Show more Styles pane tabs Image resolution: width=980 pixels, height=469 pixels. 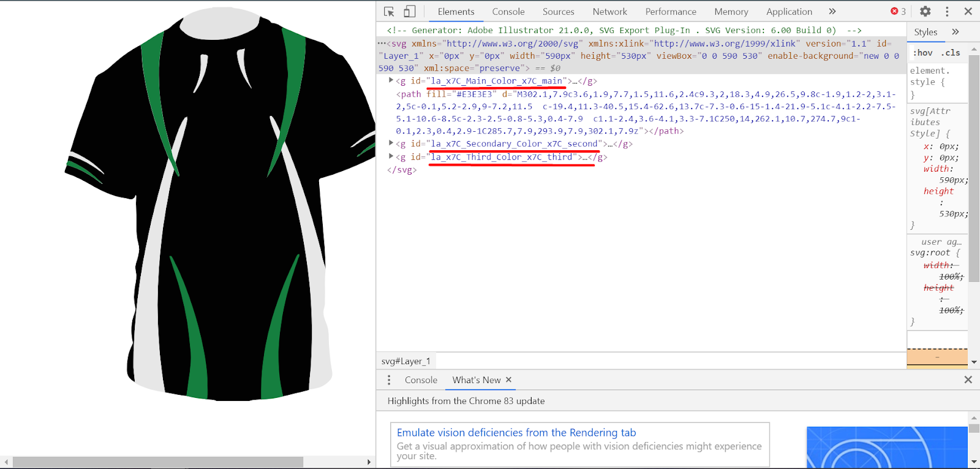(956, 32)
